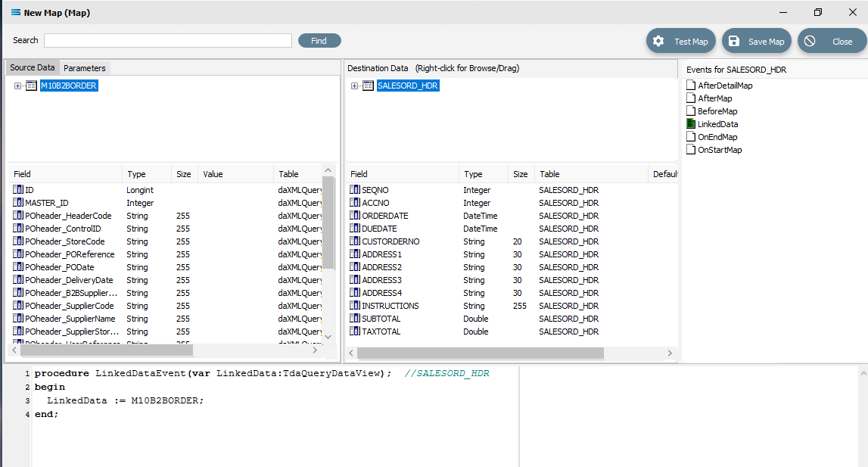Viewport: 868px width, 467px height.
Task: Click the field icon beside POheader_StoreCode
Action: [18, 241]
